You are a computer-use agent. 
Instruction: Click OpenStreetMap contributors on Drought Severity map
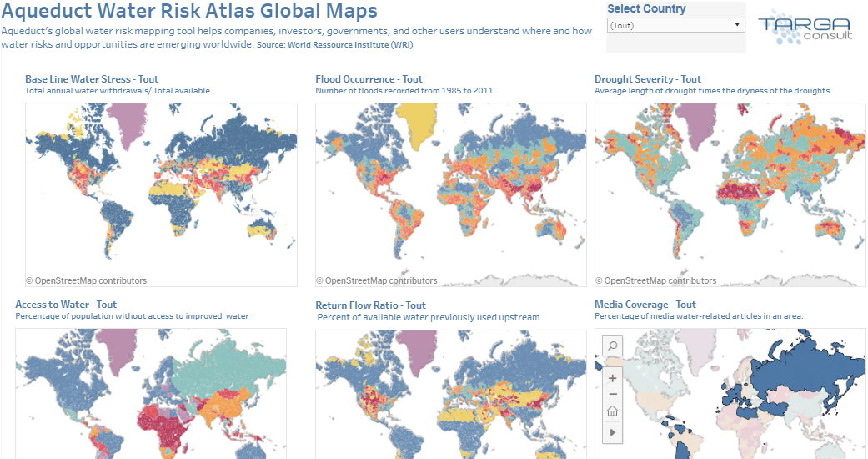(656, 280)
